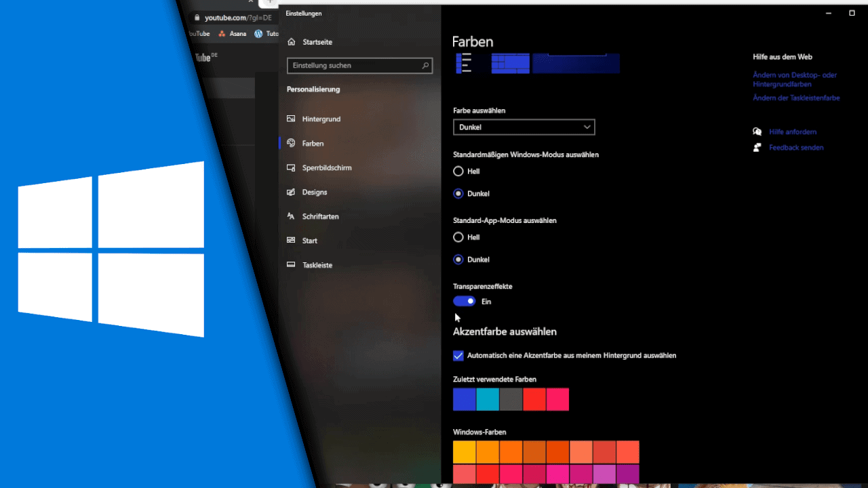Viewport: 868px width, 488px height.
Task: Select the Taskleiste icon
Action: pos(291,265)
